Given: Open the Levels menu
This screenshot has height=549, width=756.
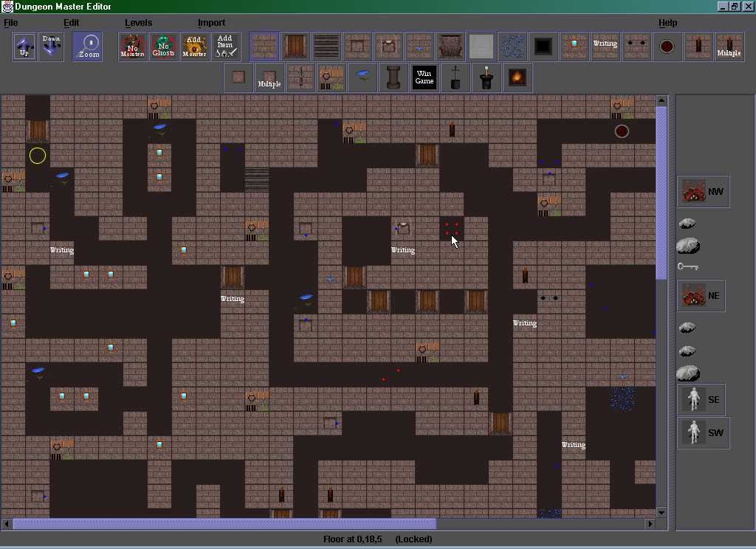Looking at the screenshot, I should pyautogui.click(x=138, y=23).
